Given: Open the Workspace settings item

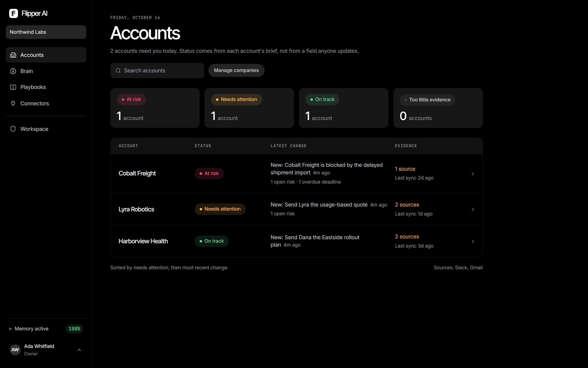Looking at the screenshot, I should (x=46, y=129).
